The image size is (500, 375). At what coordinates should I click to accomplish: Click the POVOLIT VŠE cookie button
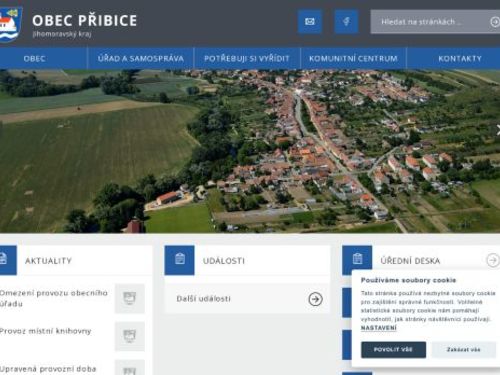[x=393, y=350]
